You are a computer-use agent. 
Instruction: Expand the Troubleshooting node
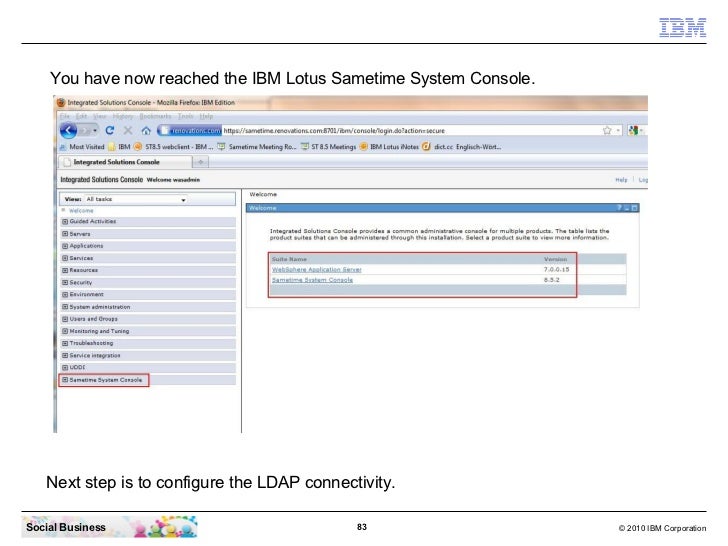(x=65, y=343)
